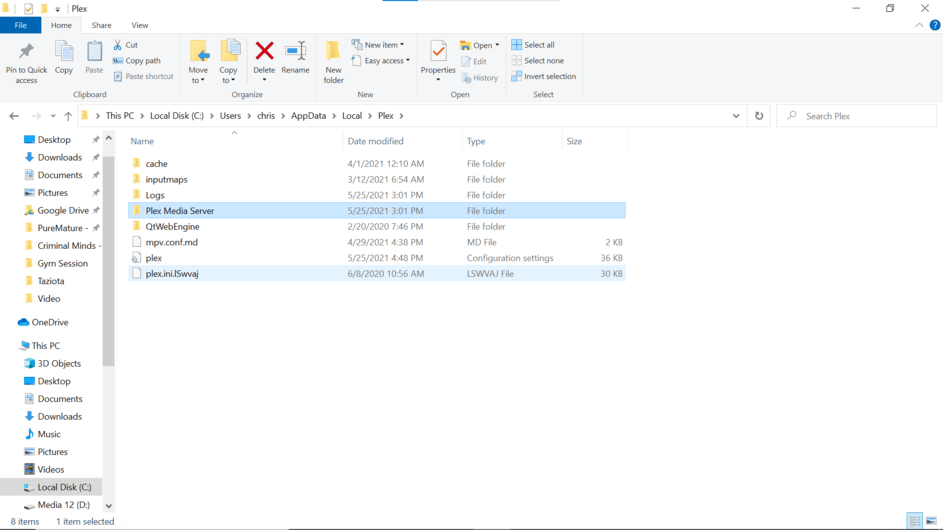The height and width of the screenshot is (530, 943).
Task: Open Properties of the selection
Action: pos(438,61)
